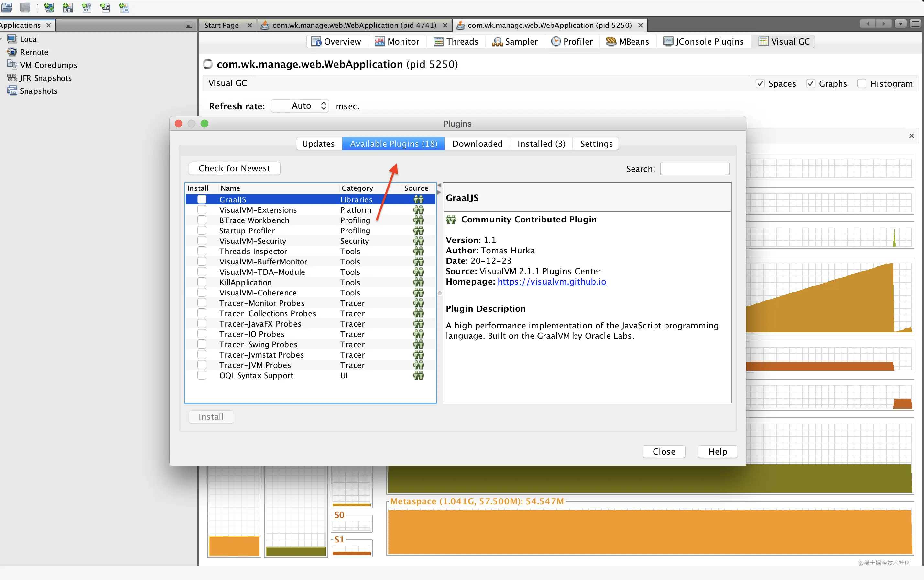Collapse plugin list using splitter left arrow

point(439,185)
